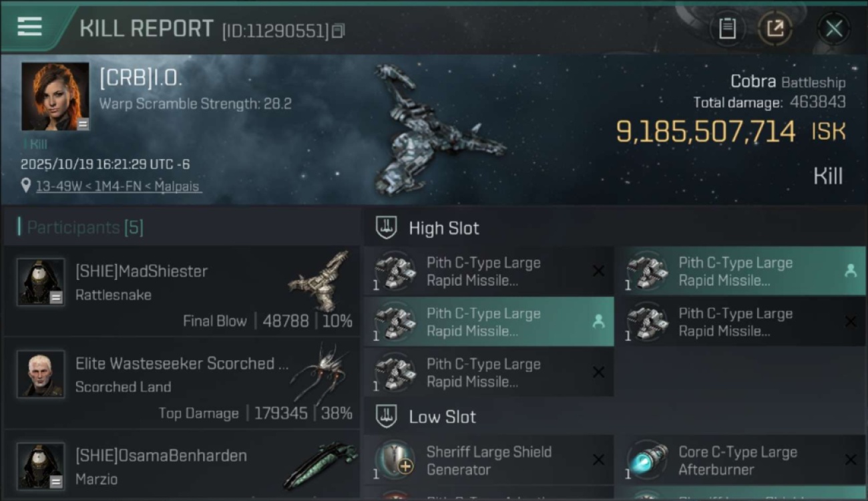
Task: Select the Sheriff Large Shield Generator
Action: coord(488,460)
